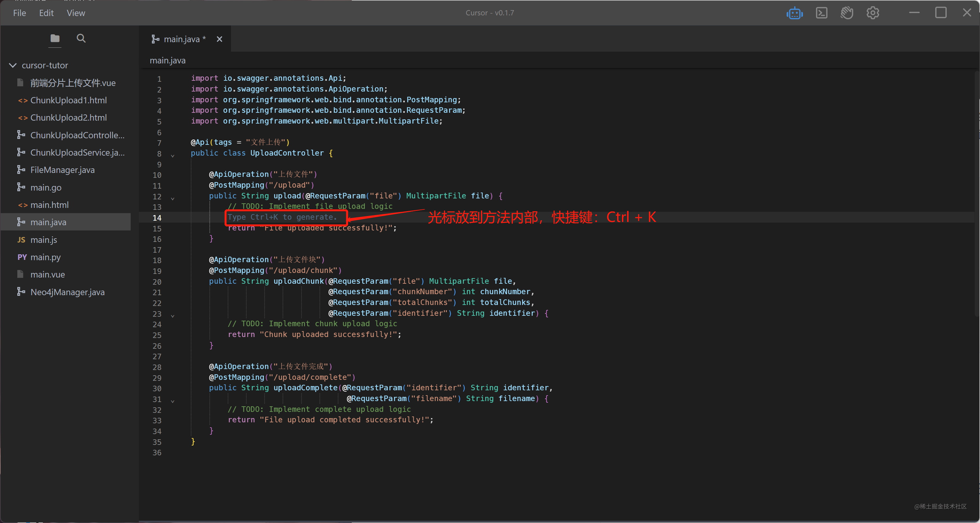The height and width of the screenshot is (523, 980).
Task: Click the PY icon of main.py
Action: point(22,257)
